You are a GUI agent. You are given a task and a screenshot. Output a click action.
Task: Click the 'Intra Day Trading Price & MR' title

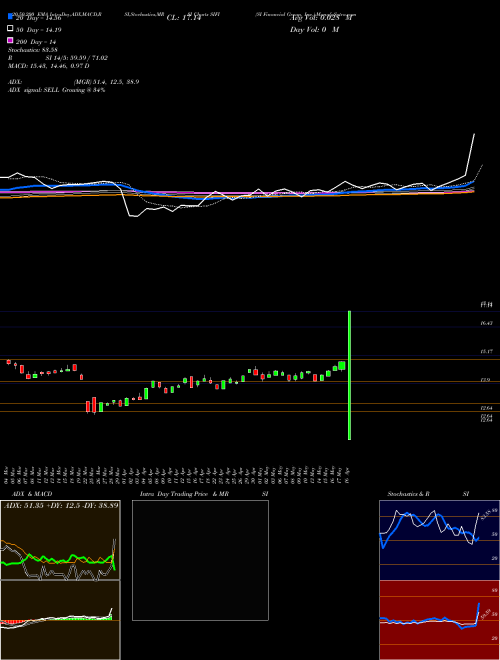tap(184, 494)
